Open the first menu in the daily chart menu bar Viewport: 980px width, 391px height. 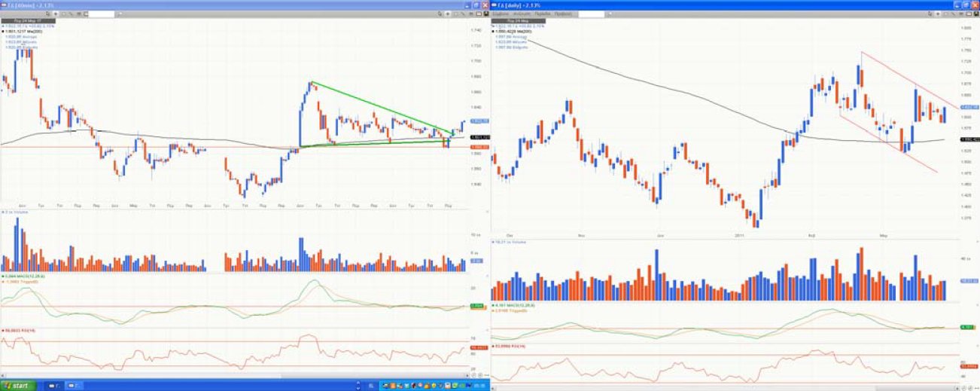501,14
